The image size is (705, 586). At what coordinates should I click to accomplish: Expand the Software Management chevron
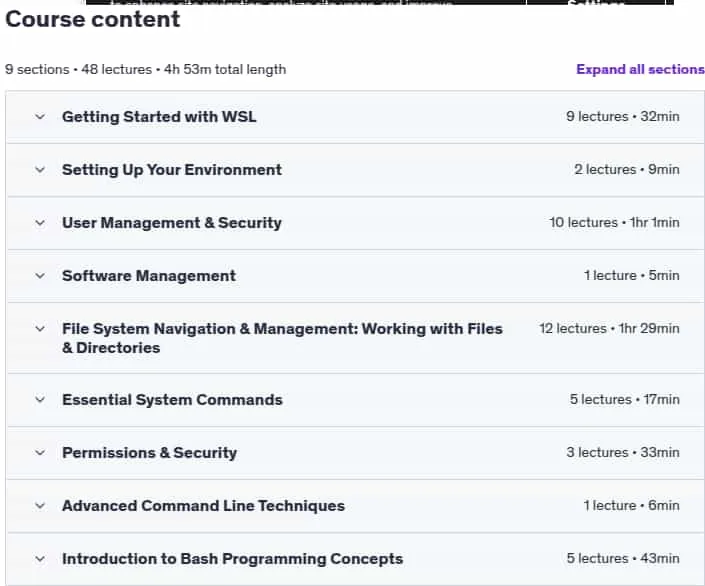40,276
